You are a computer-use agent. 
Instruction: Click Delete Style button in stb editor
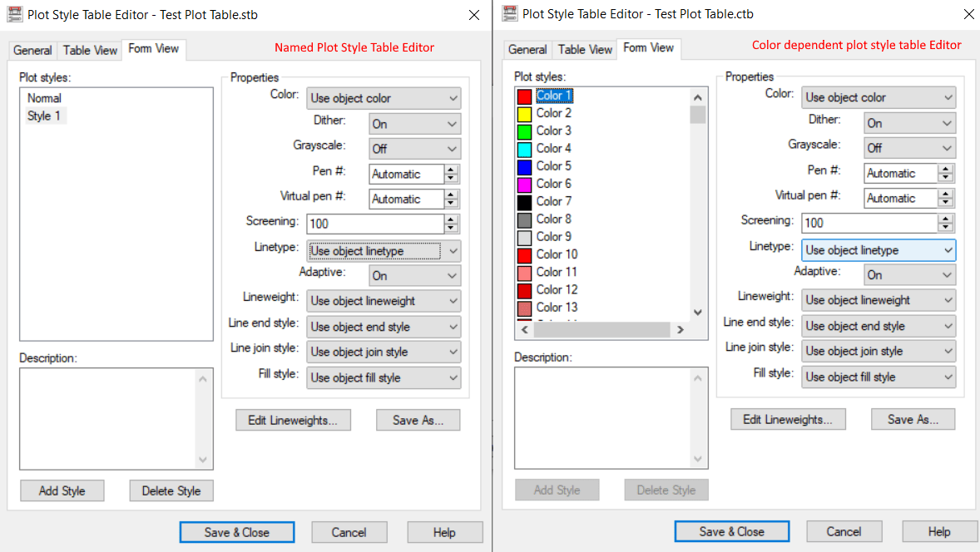pyautogui.click(x=171, y=490)
